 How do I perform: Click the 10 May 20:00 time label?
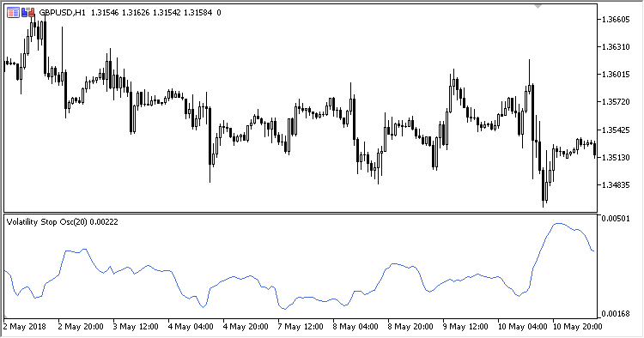(578, 327)
